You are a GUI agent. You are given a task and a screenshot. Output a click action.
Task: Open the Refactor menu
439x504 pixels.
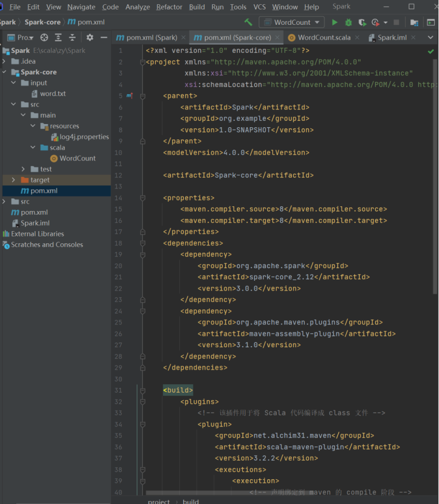tap(169, 7)
